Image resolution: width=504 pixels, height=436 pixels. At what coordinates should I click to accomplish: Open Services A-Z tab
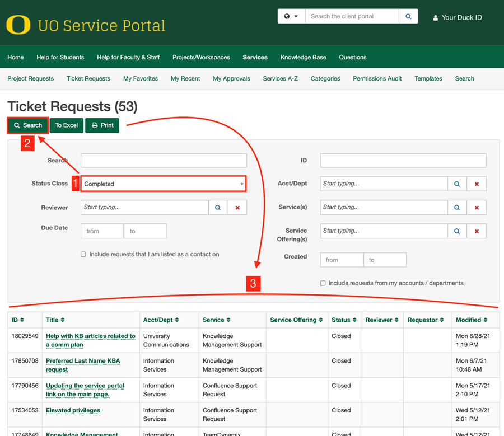click(x=281, y=79)
